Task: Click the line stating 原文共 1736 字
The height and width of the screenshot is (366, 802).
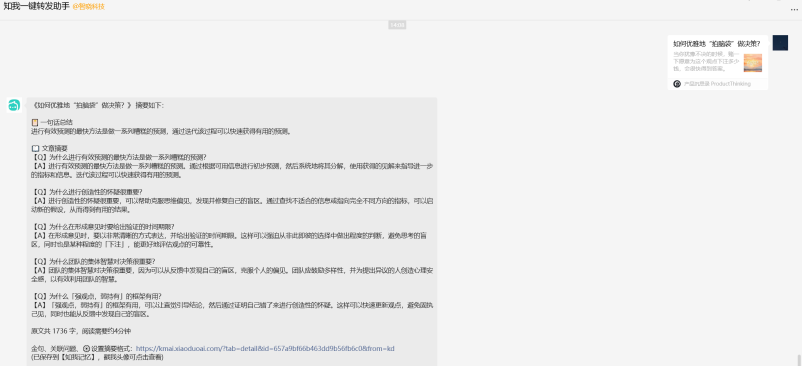Action: [x=81, y=331]
